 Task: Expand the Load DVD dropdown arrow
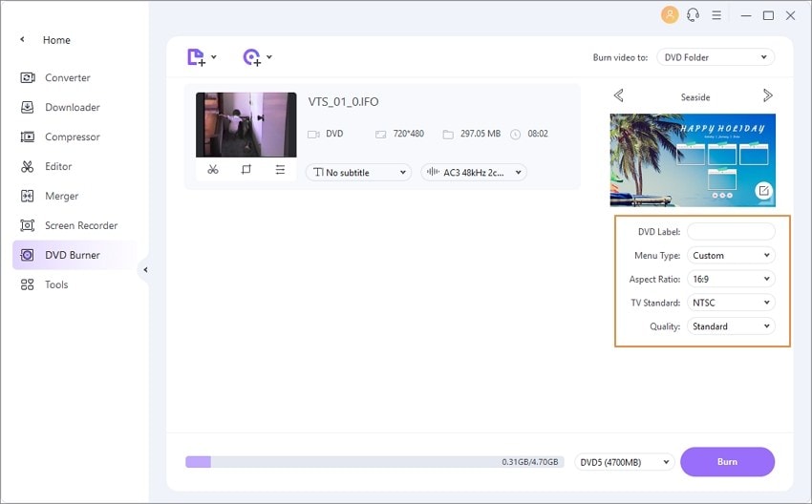269,57
